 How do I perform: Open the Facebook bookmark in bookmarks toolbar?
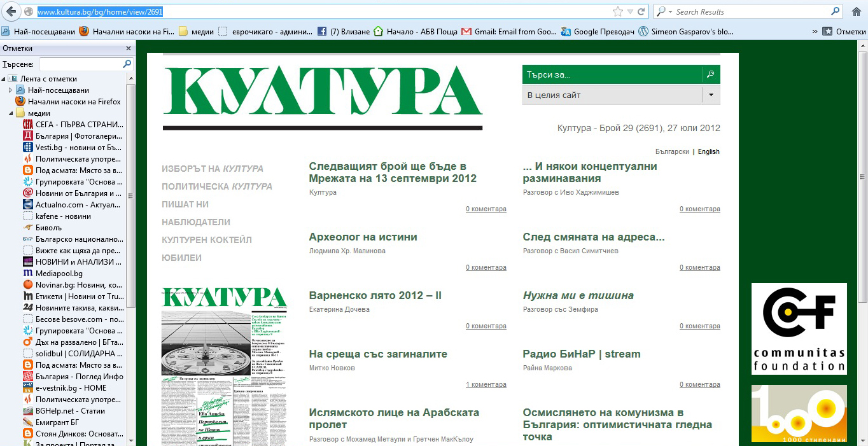click(344, 31)
